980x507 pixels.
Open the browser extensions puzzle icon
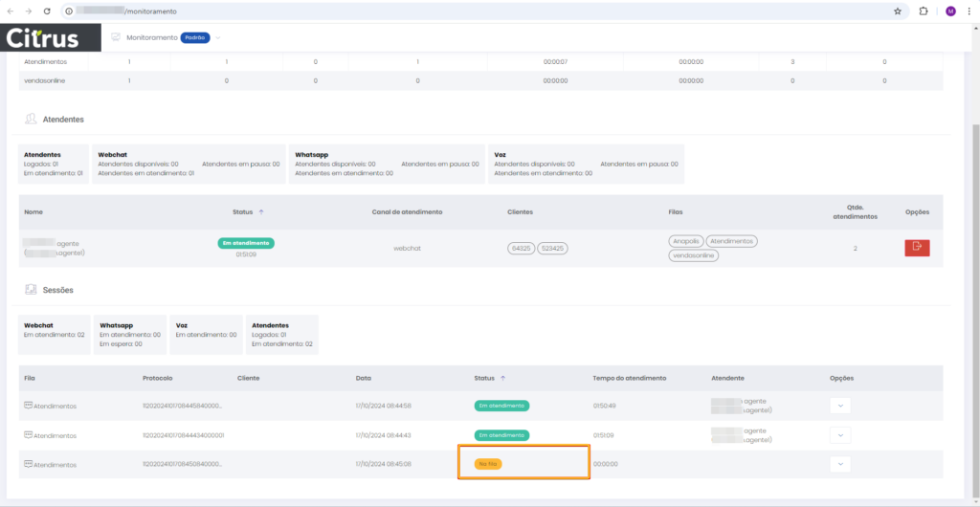pos(924,11)
